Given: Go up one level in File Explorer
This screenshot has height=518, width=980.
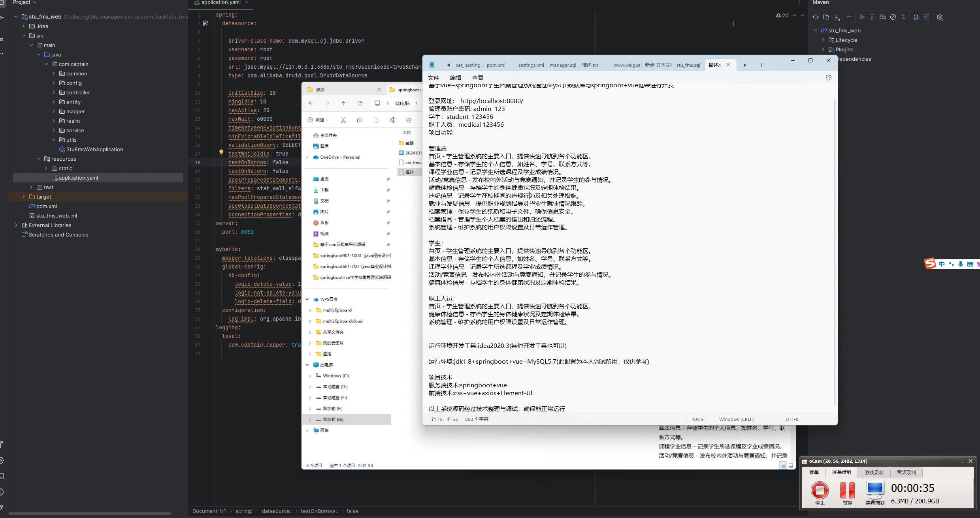Looking at the screenshot, I should coord(343,103).
